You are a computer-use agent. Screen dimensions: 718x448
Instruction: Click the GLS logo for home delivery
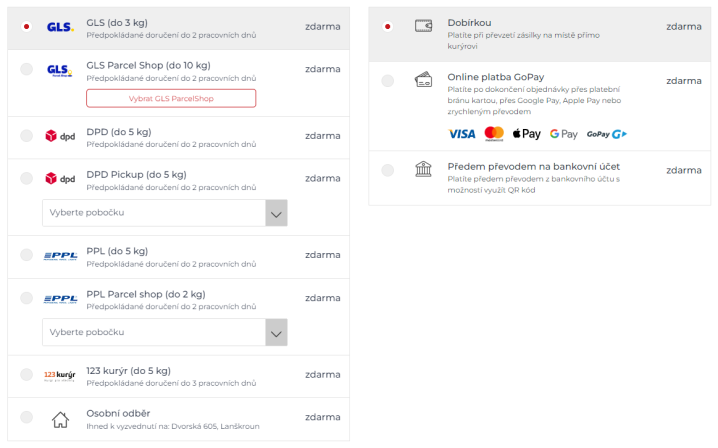point(60,27)
